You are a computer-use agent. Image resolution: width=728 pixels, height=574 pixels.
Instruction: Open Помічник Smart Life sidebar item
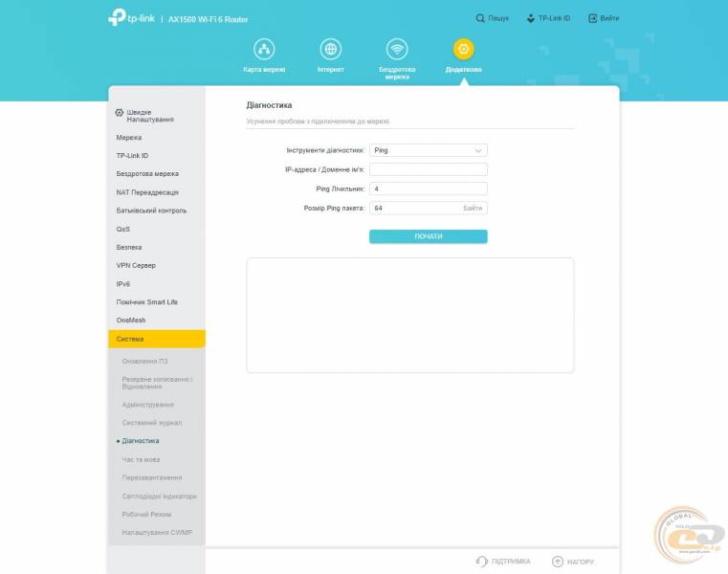[146, 302]
